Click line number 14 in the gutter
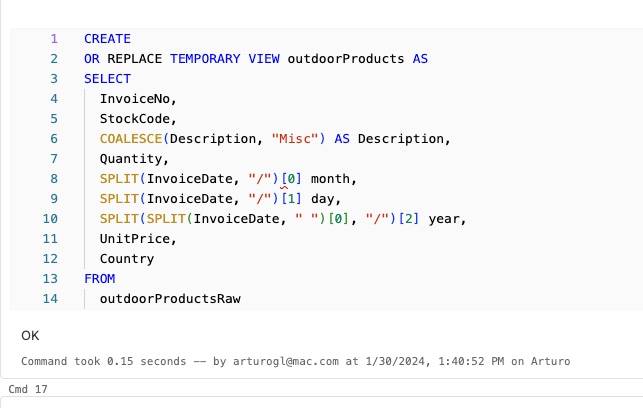This screenshot has height=408, width=643. 50,299
